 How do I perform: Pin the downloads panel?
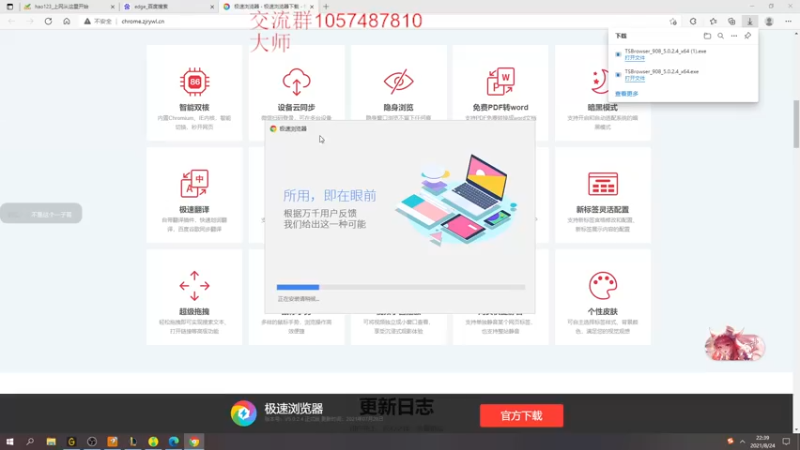[747, 36]
